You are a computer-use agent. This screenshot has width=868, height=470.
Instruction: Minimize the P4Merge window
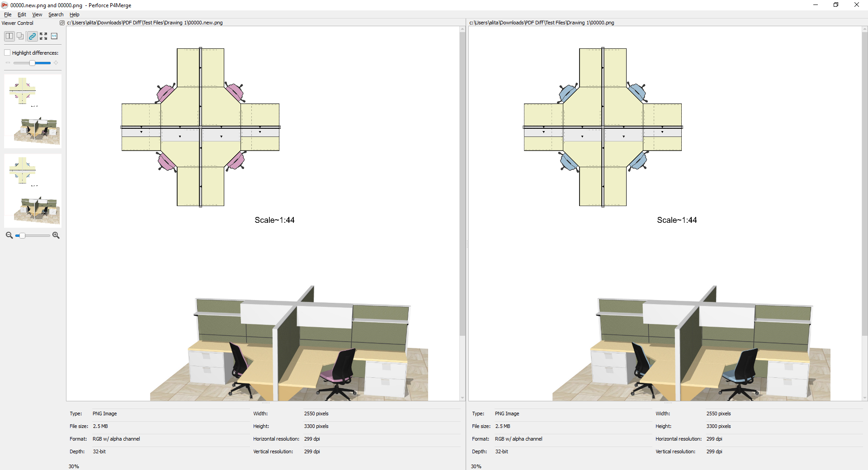(816, 5)
